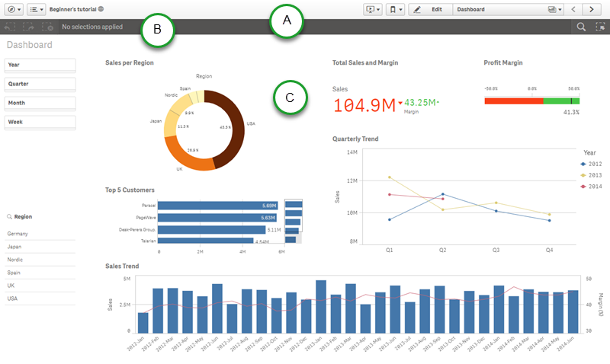This screenshot has height=364, width=610.
Task: Expand the Dashboard sheet selector dropdown
Action: (x=554, y=9)
